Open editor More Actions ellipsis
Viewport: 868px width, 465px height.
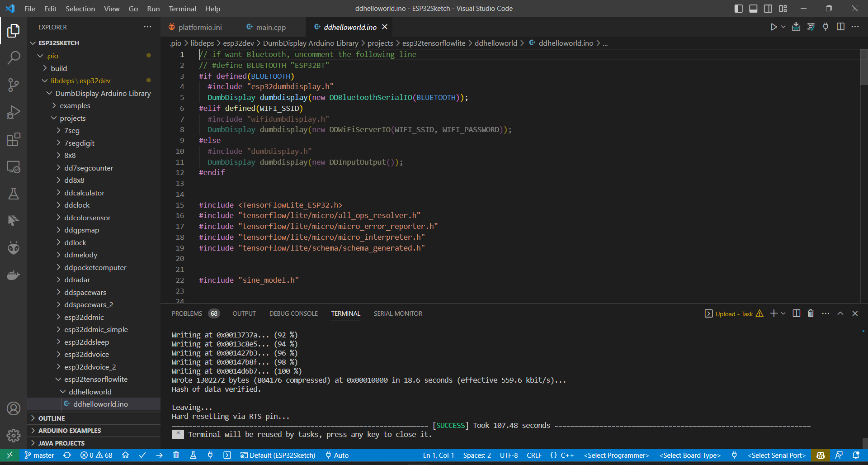point(855,27)
